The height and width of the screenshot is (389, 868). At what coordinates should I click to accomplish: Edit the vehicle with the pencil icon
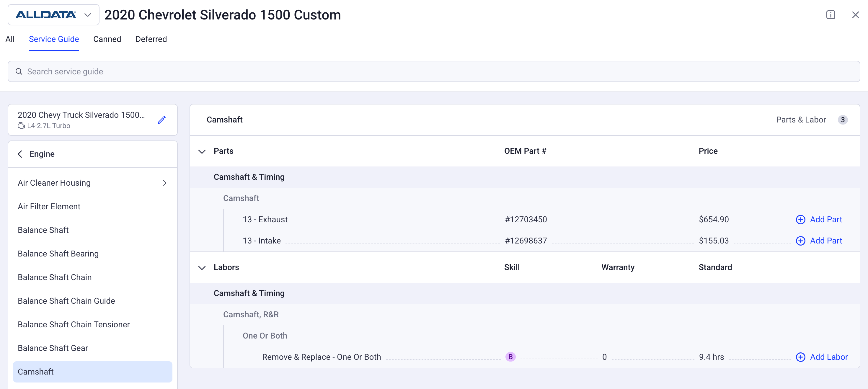point(162,120)
